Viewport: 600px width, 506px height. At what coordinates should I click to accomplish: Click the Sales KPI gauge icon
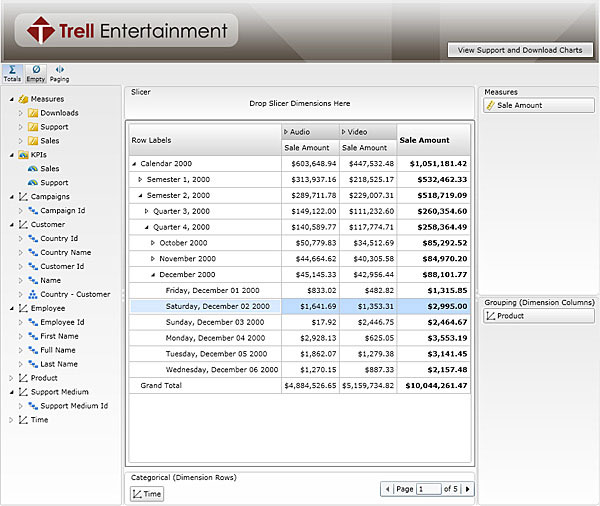pos(33,169)
